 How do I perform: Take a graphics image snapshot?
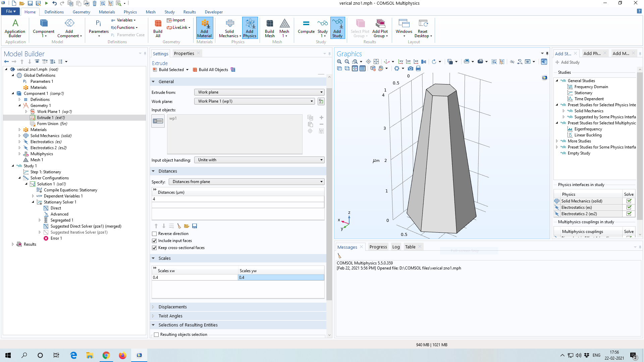(x=410, y=68)
